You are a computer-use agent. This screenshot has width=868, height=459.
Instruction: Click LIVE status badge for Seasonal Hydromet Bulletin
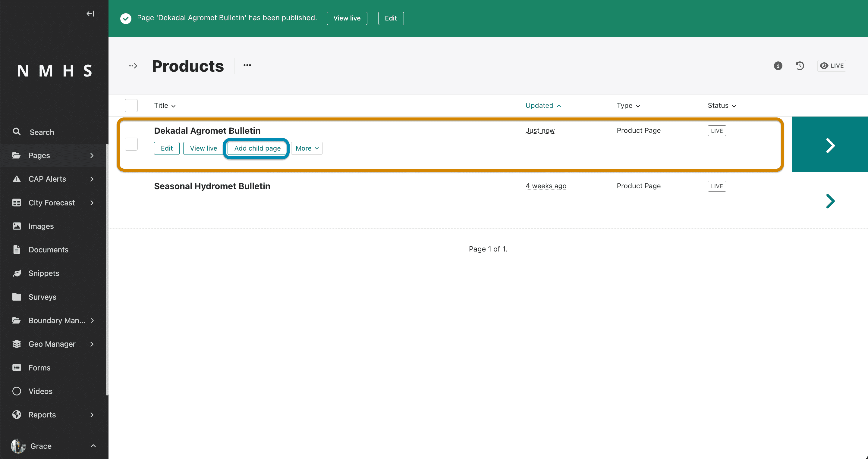(717, 186)
